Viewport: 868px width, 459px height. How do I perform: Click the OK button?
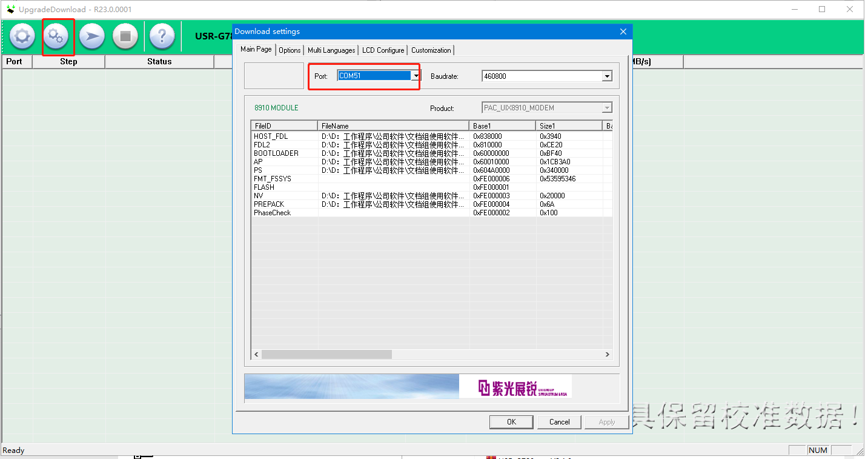pyautogui.click(x=511, y=422)
